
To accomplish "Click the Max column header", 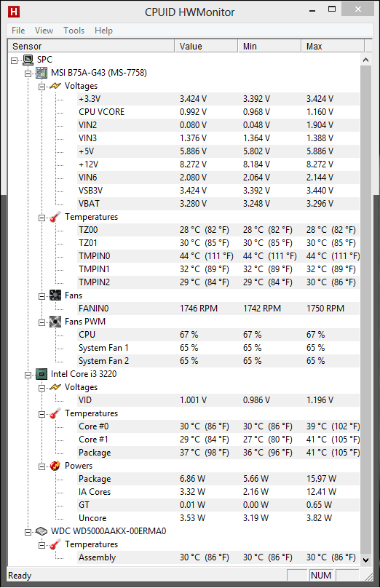I will pyautogui.click(x=333, y=46).
